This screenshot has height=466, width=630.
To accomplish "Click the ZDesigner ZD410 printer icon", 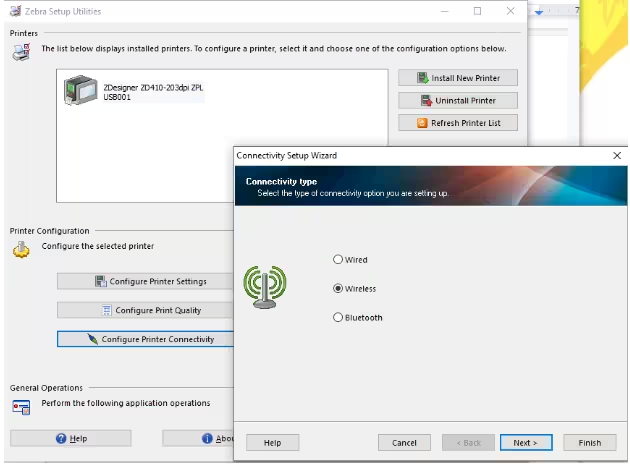I will [79, 92].
